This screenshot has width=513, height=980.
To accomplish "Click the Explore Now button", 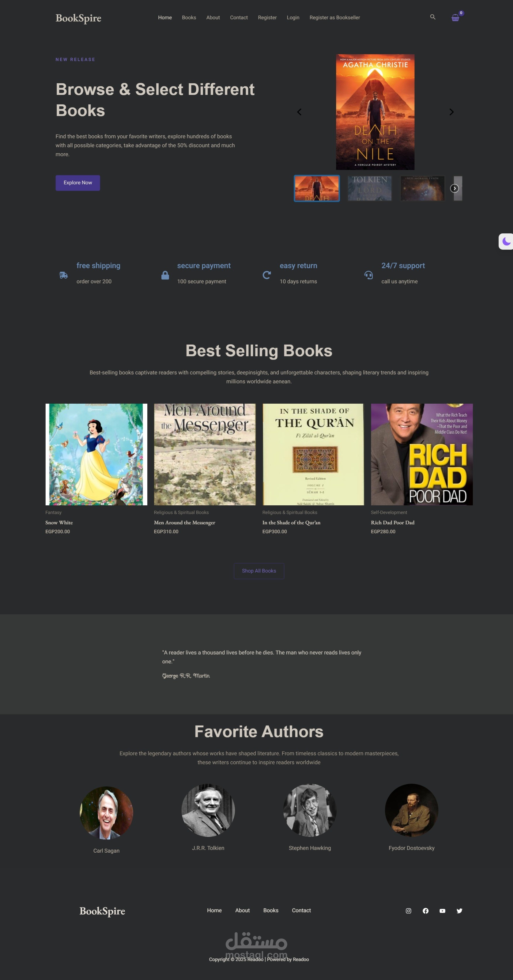I will point(78,183).
